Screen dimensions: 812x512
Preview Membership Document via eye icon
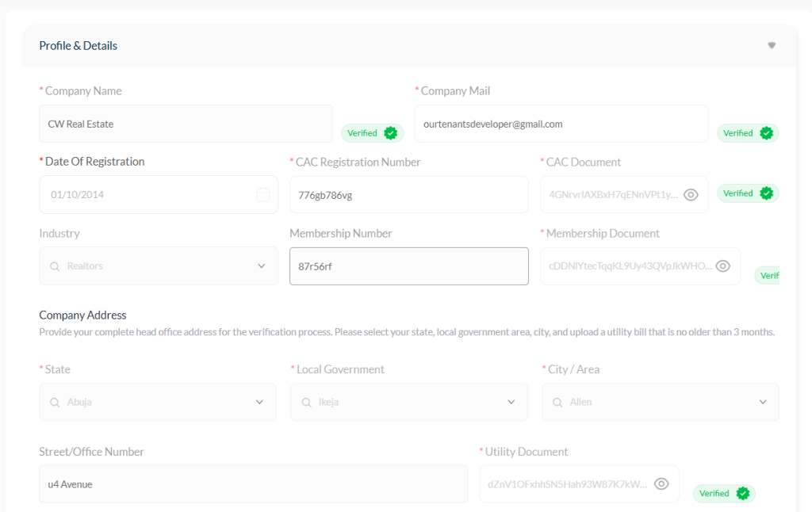coord(722,266)
